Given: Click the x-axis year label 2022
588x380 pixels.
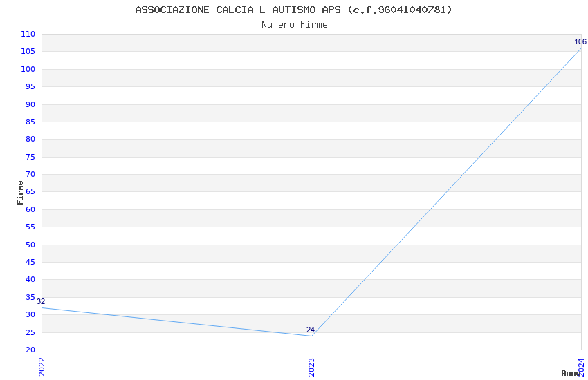Looking at the screenshot, I should click(42, 367).
